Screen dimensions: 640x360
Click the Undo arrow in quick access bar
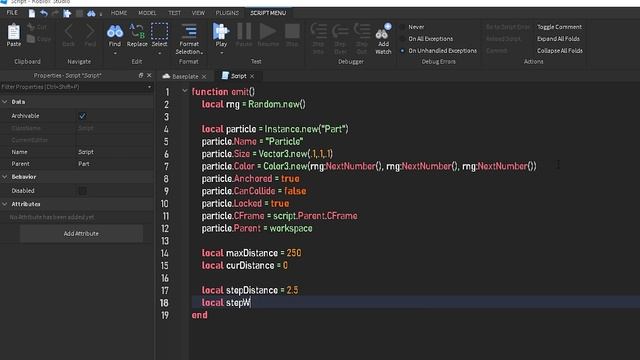click(44, 13)
